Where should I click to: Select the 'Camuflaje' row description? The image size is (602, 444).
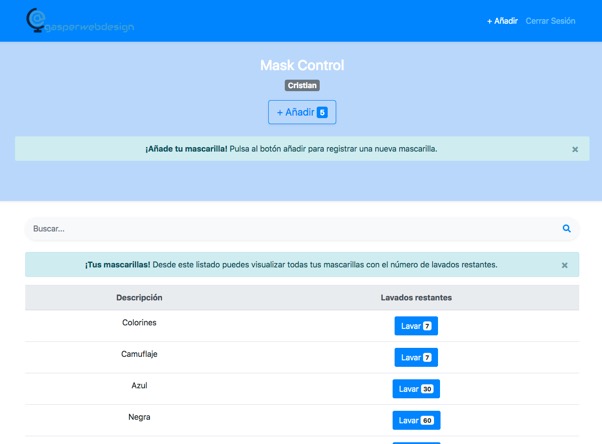point(139,354)
